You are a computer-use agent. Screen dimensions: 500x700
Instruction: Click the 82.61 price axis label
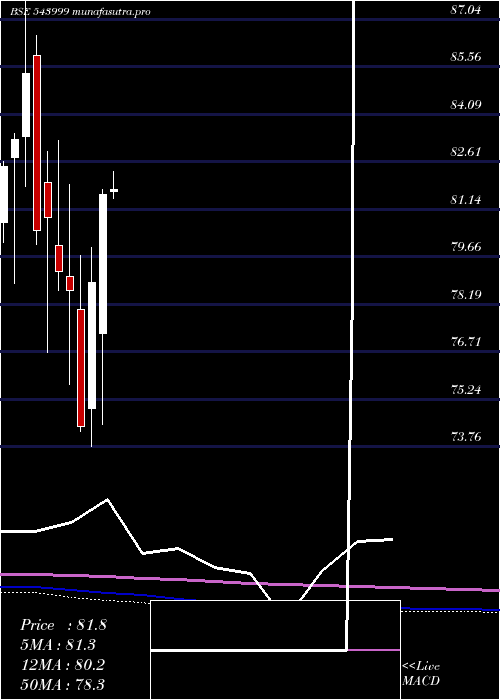pyautogui.click(x=466, y=152)
